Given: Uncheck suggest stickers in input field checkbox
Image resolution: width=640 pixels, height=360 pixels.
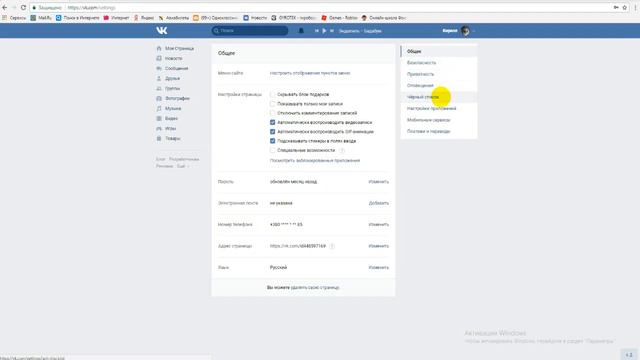Looking at the screenshot, I should (x=272, y=141).
